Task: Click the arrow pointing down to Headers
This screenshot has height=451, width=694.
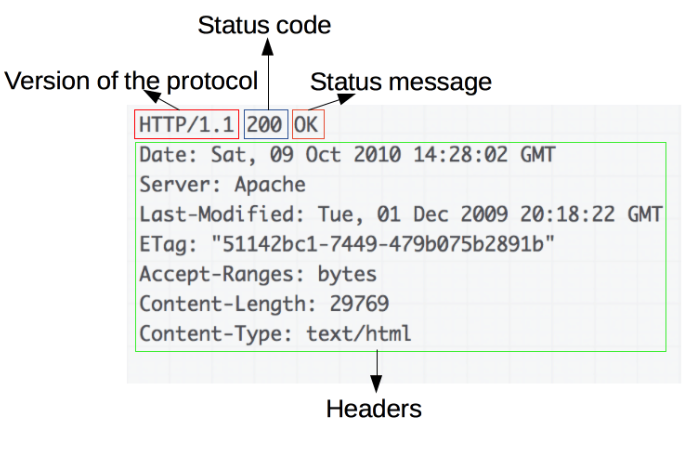Action: [376, 371]
